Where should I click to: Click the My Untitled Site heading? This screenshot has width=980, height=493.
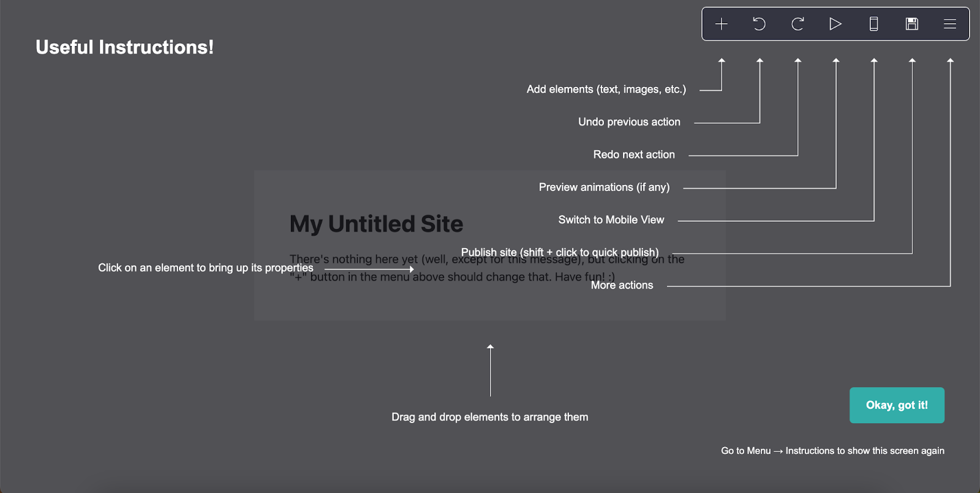coord(376,224)
